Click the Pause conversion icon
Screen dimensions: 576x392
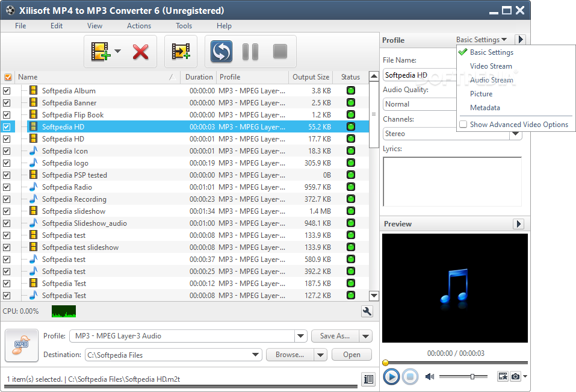coord(250,51)
